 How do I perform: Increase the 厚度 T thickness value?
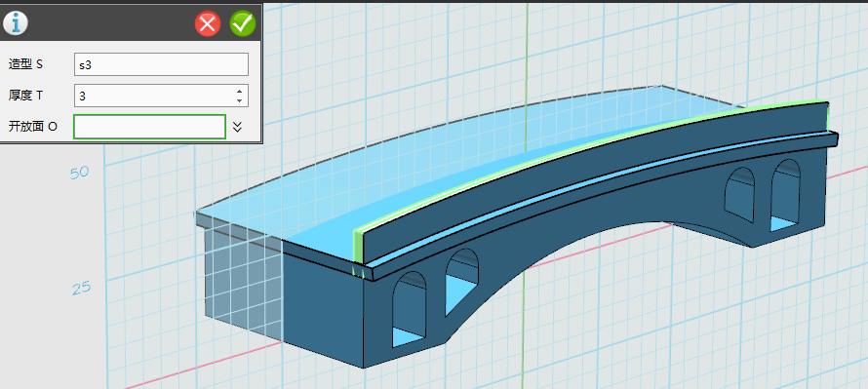(x=239, y=92)
